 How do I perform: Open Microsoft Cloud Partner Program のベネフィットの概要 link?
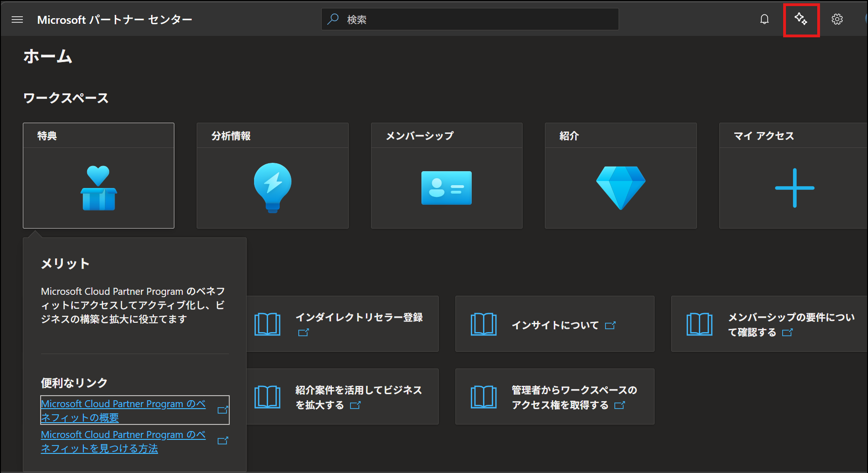pos(123,410)
